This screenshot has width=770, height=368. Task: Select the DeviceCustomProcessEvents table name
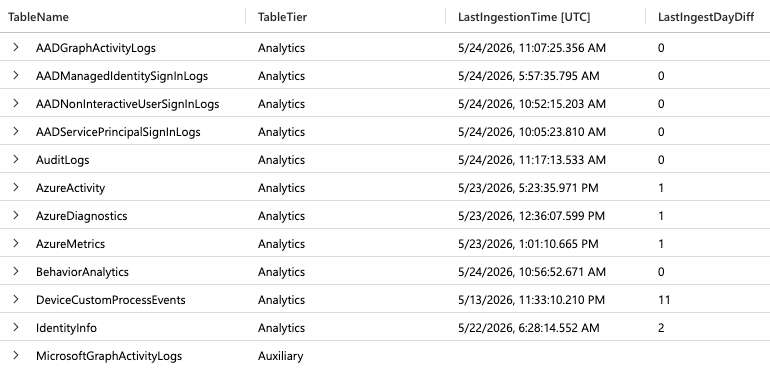[110, 300]
